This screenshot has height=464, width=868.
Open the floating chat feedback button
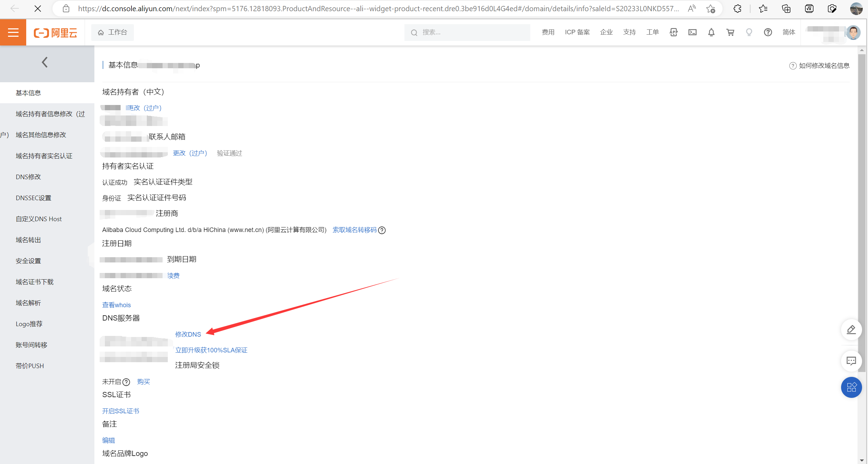(851, 361)
